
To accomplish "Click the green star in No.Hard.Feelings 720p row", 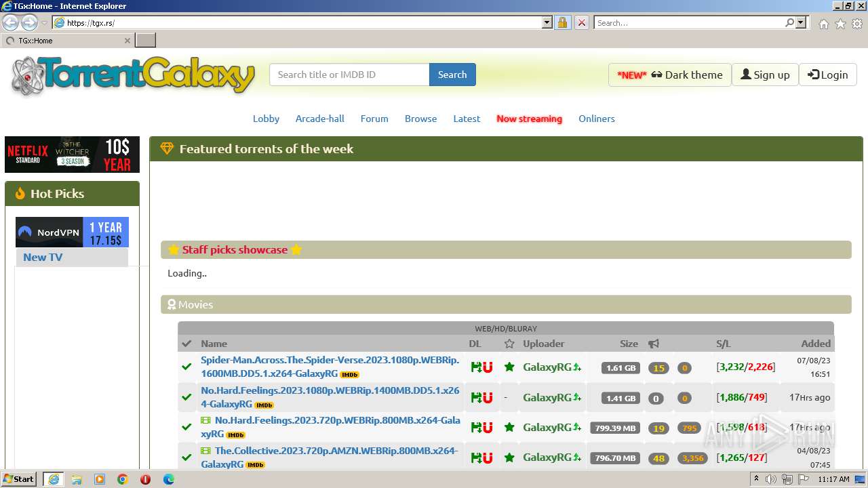I will (509, 428).
